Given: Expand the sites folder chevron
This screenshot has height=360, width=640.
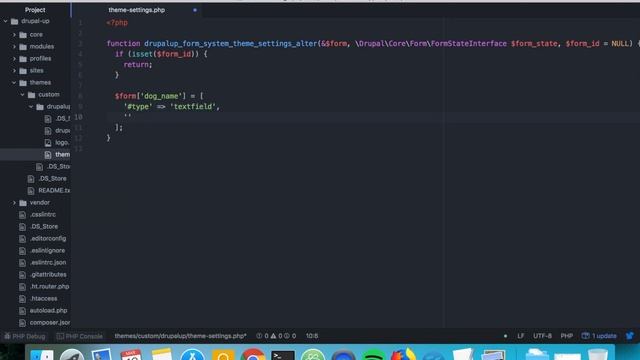Looking at the screenshot, I should coord(14,71).
